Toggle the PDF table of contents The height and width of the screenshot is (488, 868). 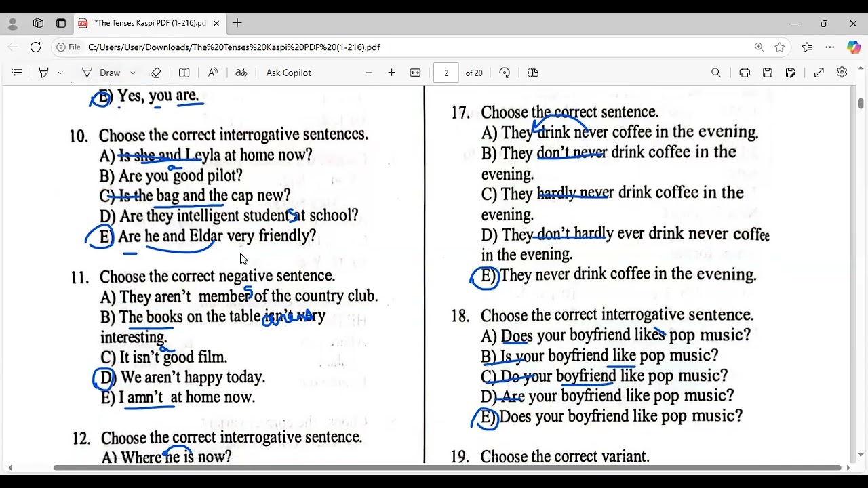(17, 73)
